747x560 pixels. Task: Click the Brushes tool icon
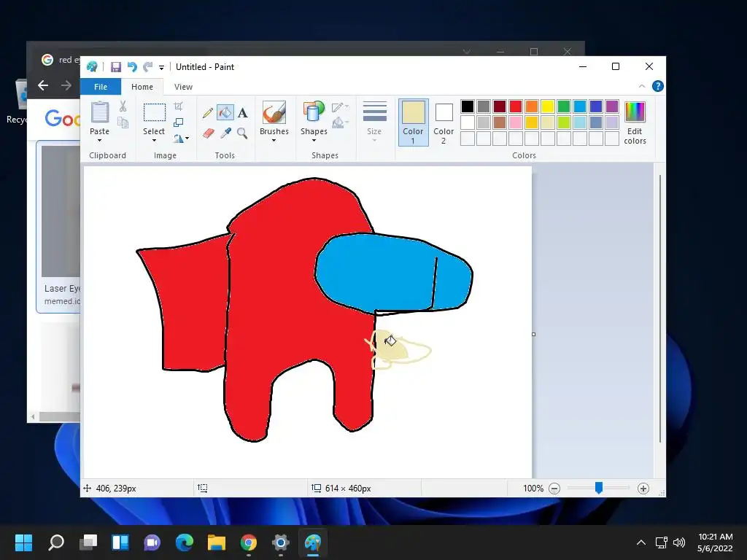click(x=274, y=113)
